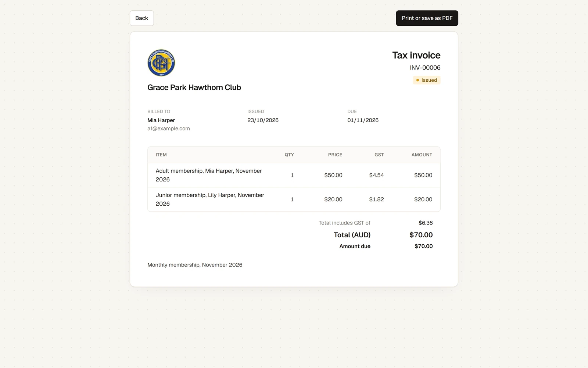Click the issued date 23/10/2026
588x368 pixels.
pyautogui.click(x=263, y=120)
